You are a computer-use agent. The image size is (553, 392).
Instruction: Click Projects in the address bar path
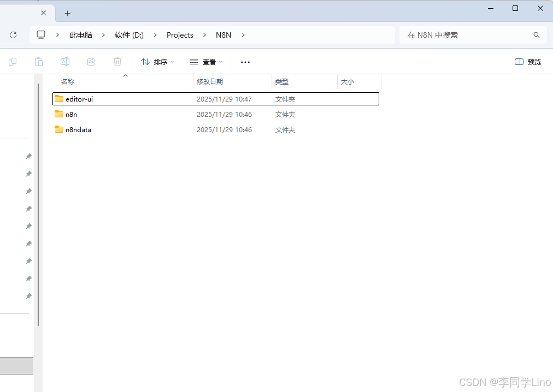click(180, 34)
